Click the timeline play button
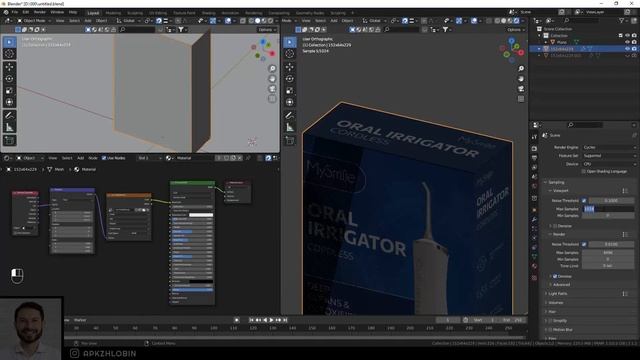The height and width of the screenshot is (360, 640). [x=271, y=320]
